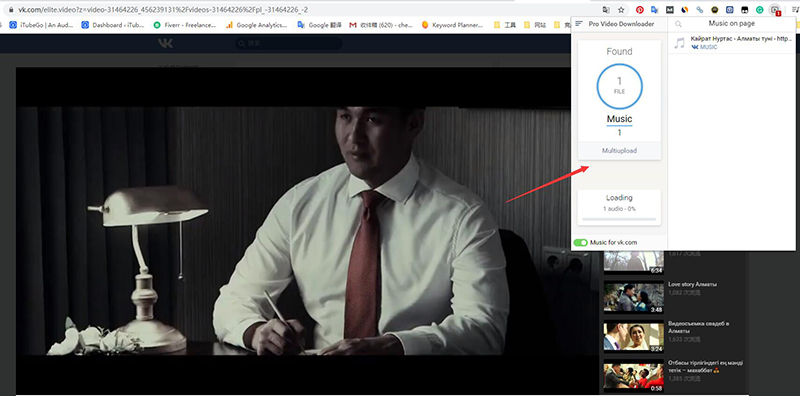
Task: Click the 1 FILE found circle
Action: pyautogui.click(x=619, y=86)
